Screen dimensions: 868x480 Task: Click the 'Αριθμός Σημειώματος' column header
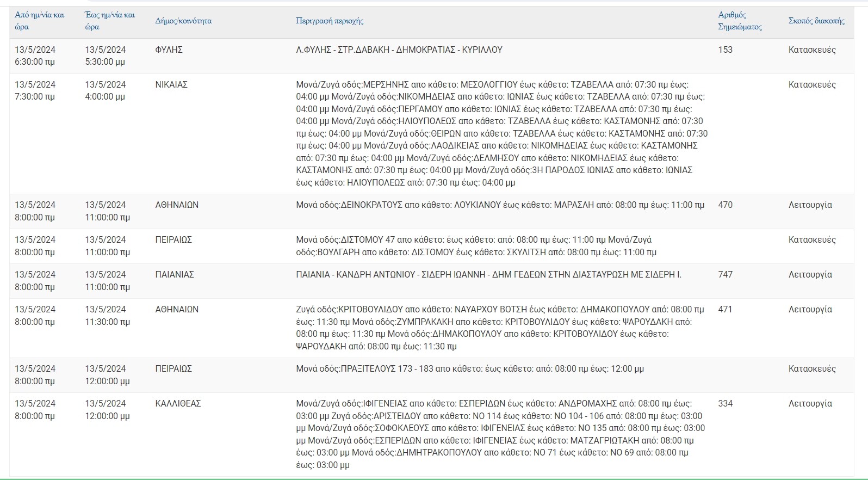740,21
